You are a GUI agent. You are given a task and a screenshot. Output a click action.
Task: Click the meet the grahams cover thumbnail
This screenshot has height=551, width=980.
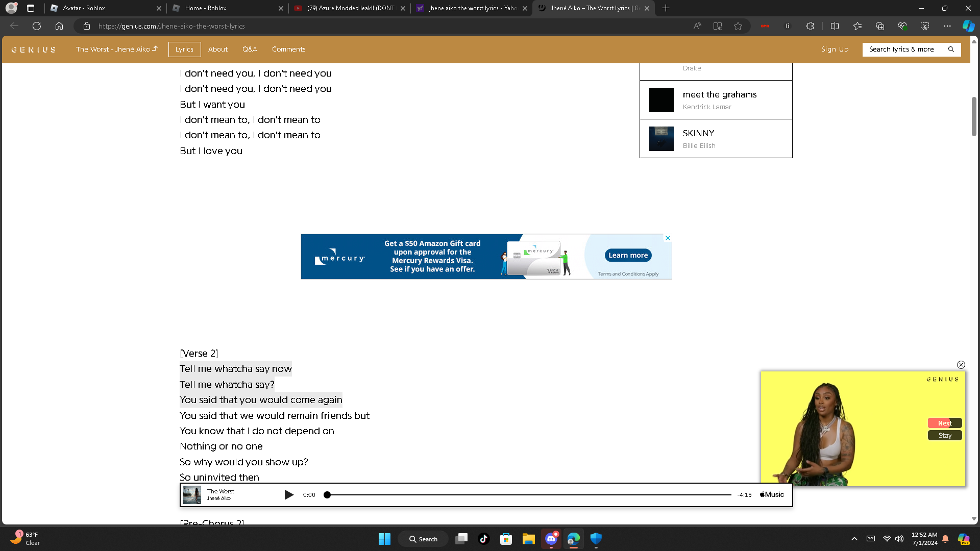pos(661,100)
